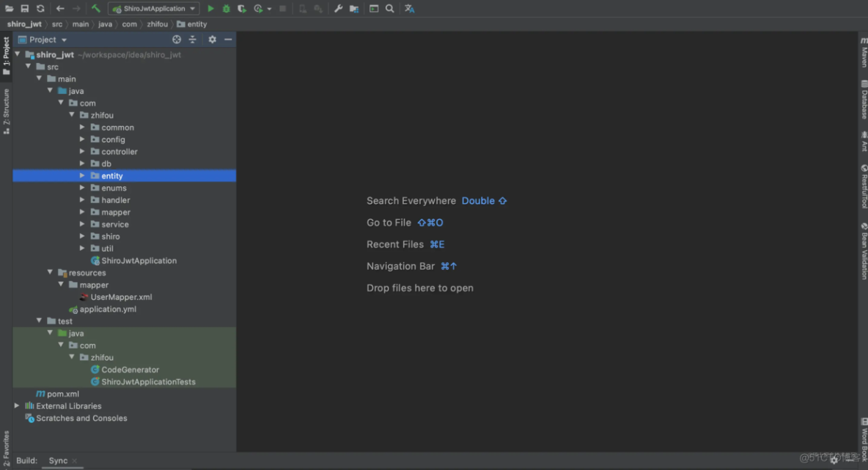This screenshot has width=868, height=470.
Task: Open settings via the wrench icon
Action: tap(338, 9)
